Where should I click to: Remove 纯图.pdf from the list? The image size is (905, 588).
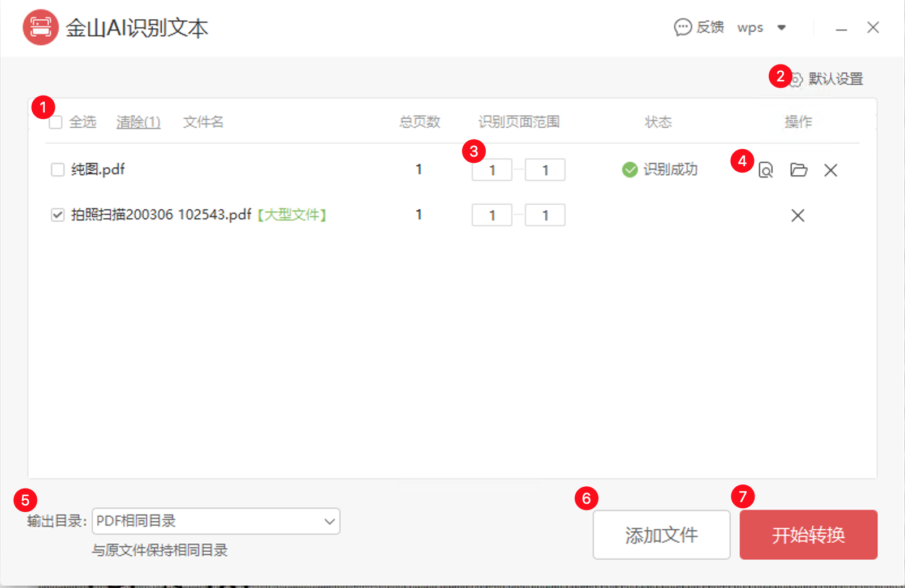[830, 170]
